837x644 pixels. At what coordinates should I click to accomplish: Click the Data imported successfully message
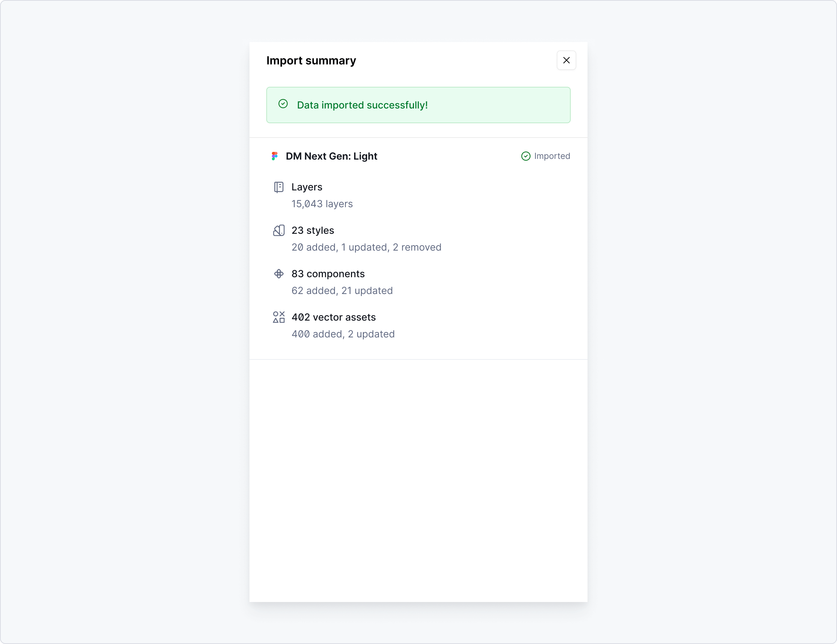coord(362,105)
